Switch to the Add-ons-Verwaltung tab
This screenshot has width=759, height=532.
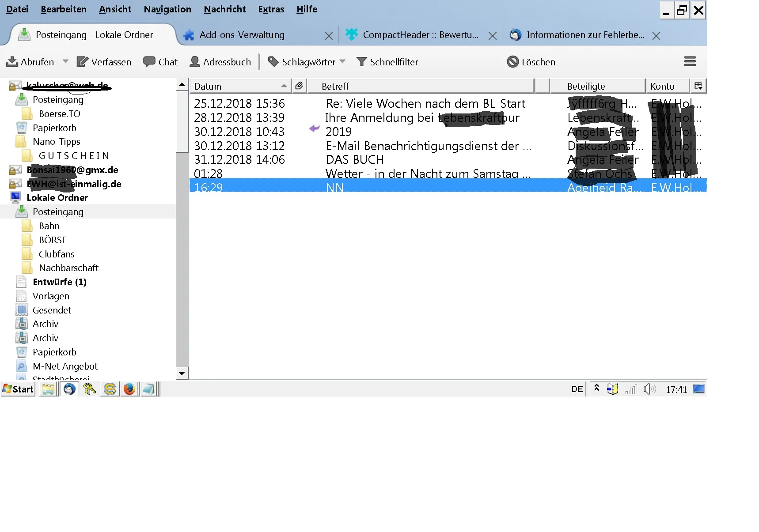coord(242,35)
